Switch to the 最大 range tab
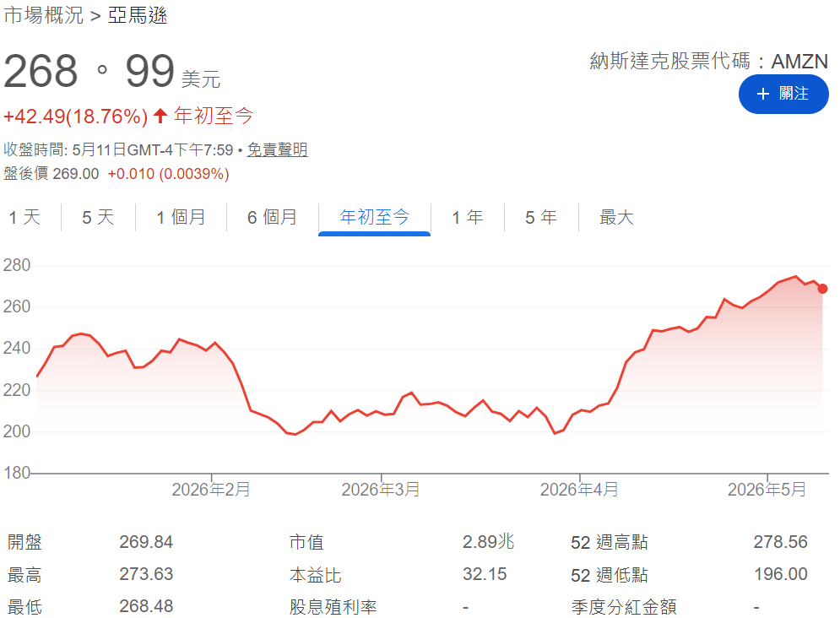The image size is (840, 618). coord(616,218)
